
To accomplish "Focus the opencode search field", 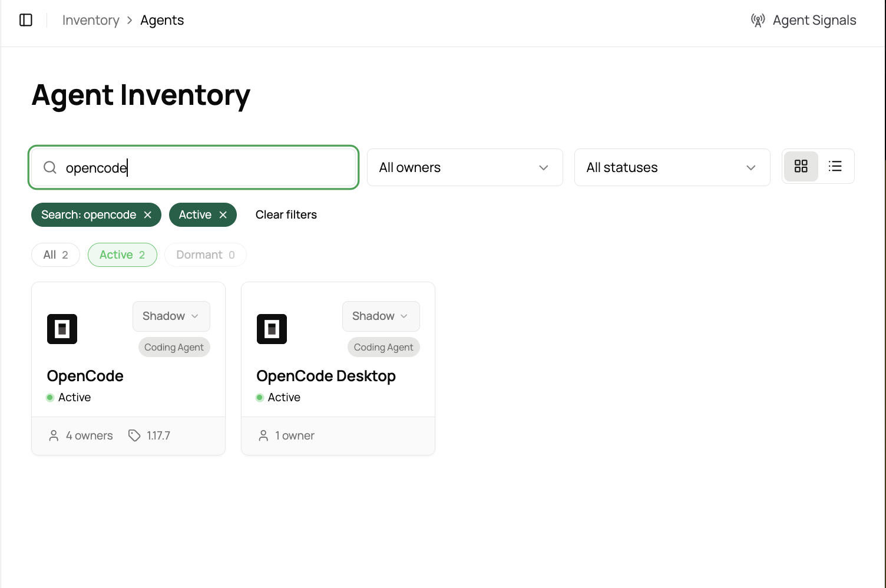I will 194,167.
